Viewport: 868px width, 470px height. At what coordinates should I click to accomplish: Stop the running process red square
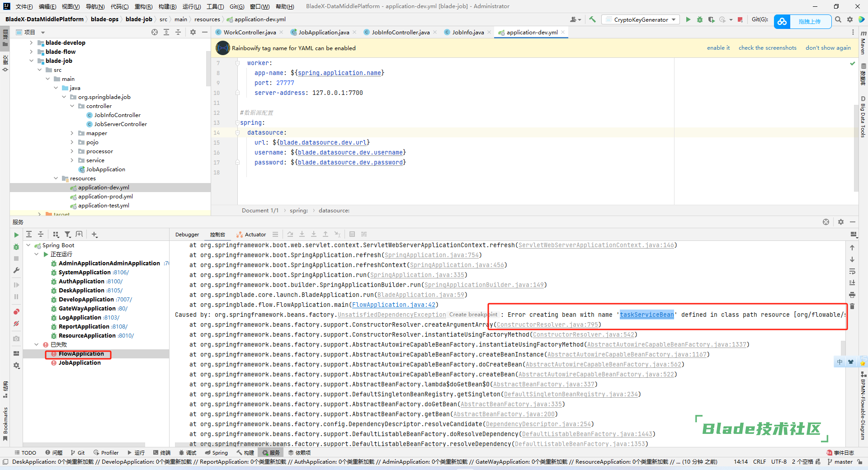(x=740, y=19)
